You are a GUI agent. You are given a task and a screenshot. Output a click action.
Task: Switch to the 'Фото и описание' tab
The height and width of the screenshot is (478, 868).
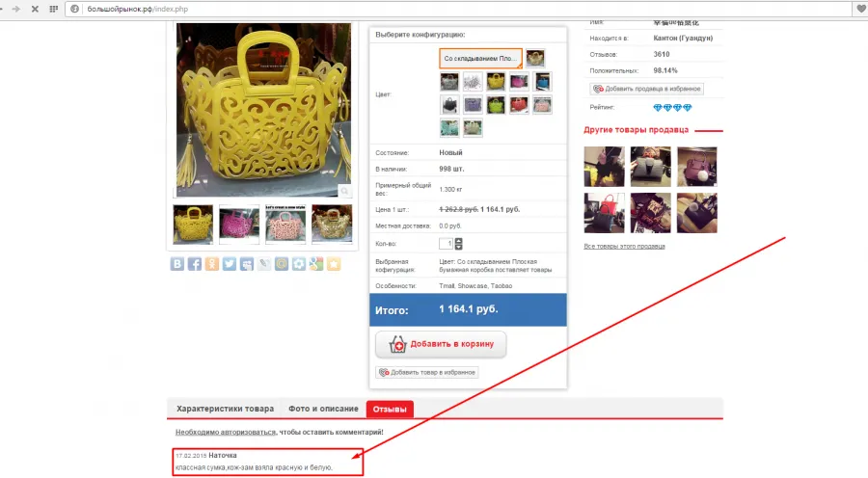[x=323, y=409]
